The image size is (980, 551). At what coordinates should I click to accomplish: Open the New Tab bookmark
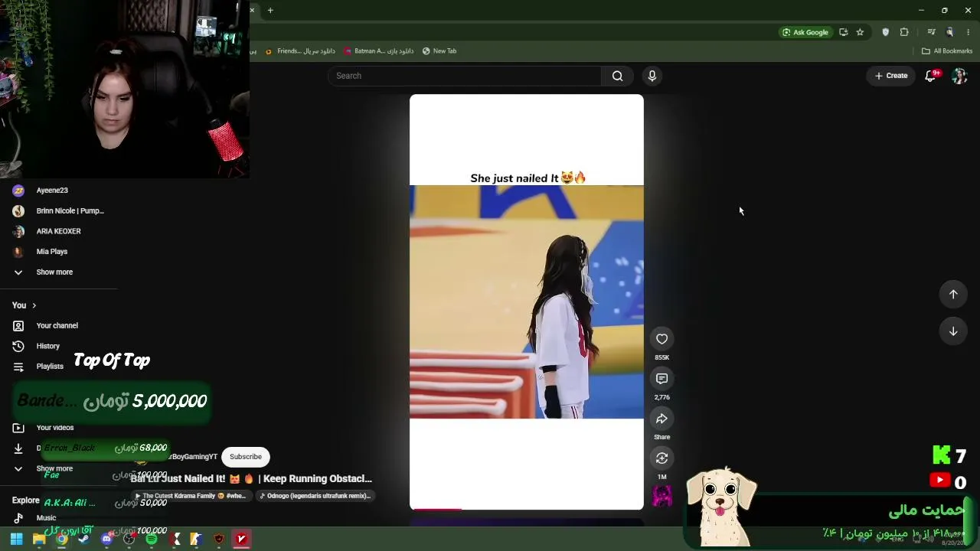pos(439,51)
